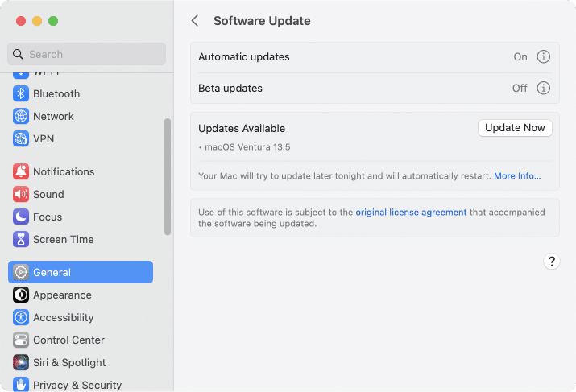Open Appearance settings pane
Screen dimensions: 576x392
click(x=62, y=295)
